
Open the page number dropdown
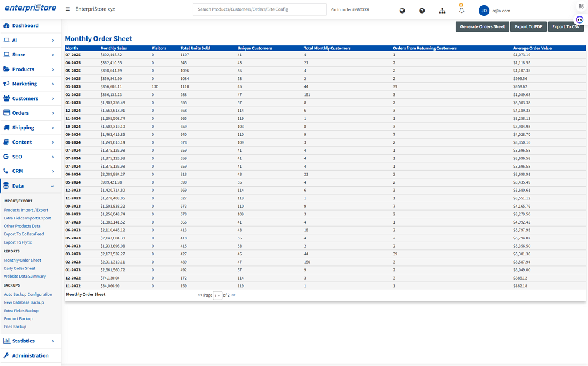coord(218,295)
